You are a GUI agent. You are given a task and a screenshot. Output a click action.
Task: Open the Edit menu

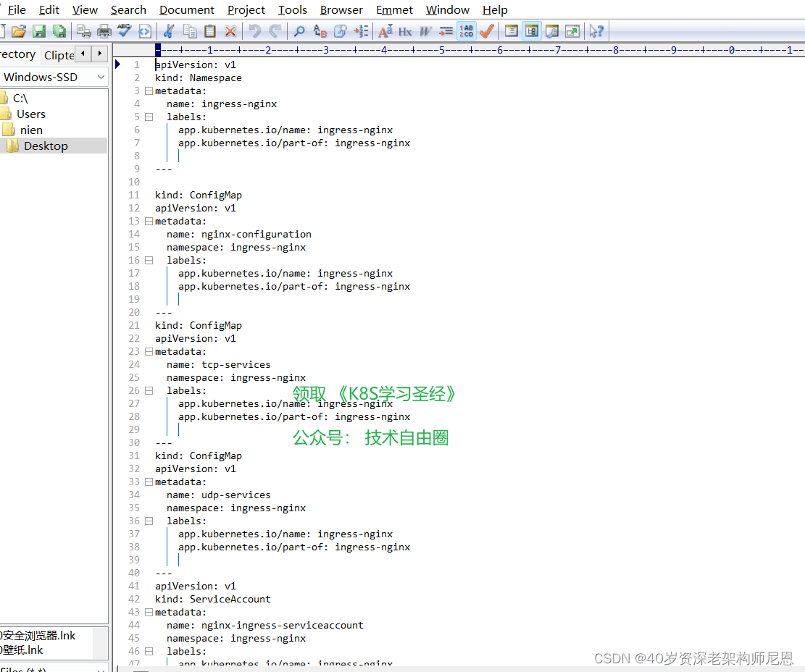[x=49, y=9]
